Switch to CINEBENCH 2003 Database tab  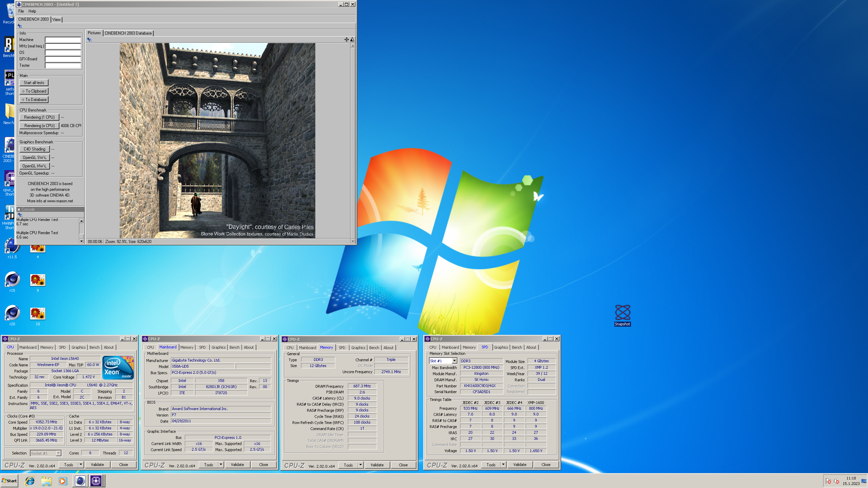click(x=128, y=33)
